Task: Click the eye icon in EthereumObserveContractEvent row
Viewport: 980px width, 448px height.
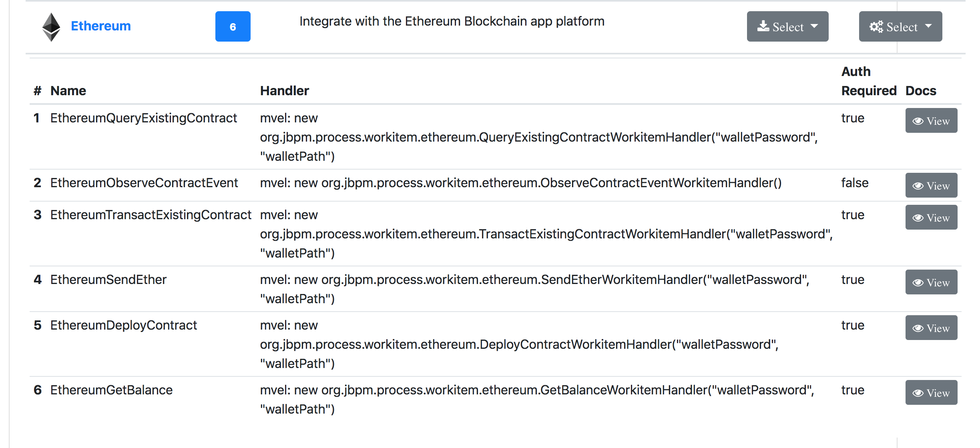Action: (x=918, y=186)
